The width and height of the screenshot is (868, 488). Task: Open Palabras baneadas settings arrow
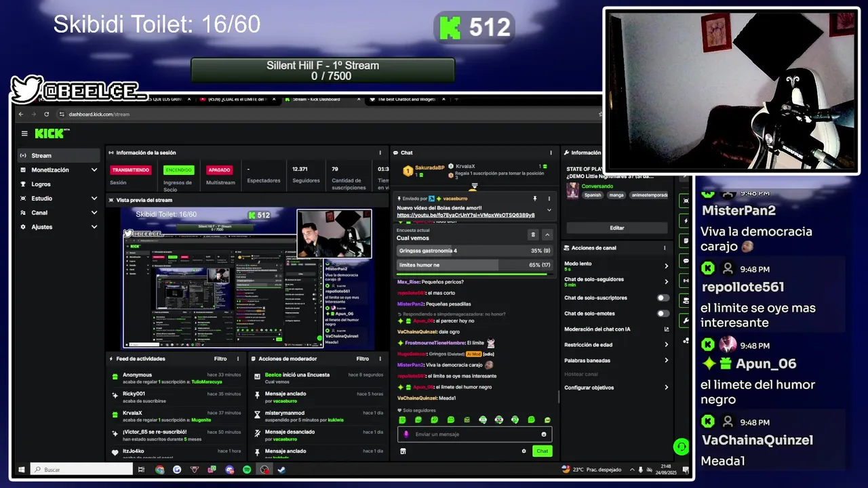(x=666, y=360)
